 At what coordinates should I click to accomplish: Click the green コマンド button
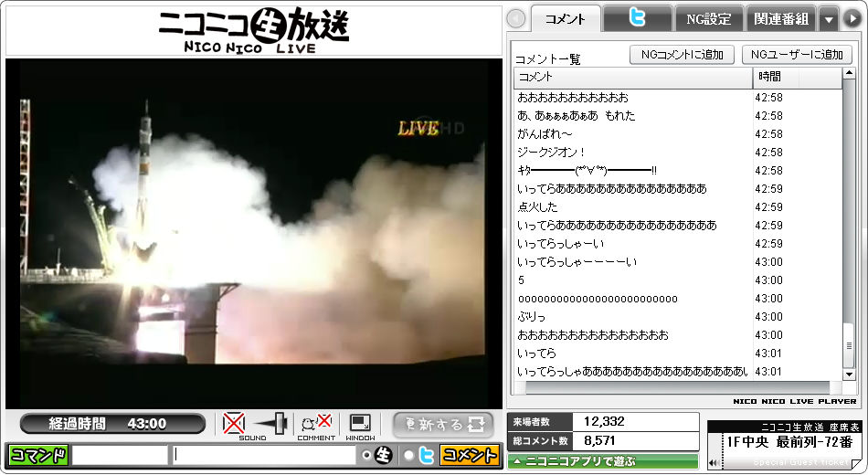coord(38,455)
